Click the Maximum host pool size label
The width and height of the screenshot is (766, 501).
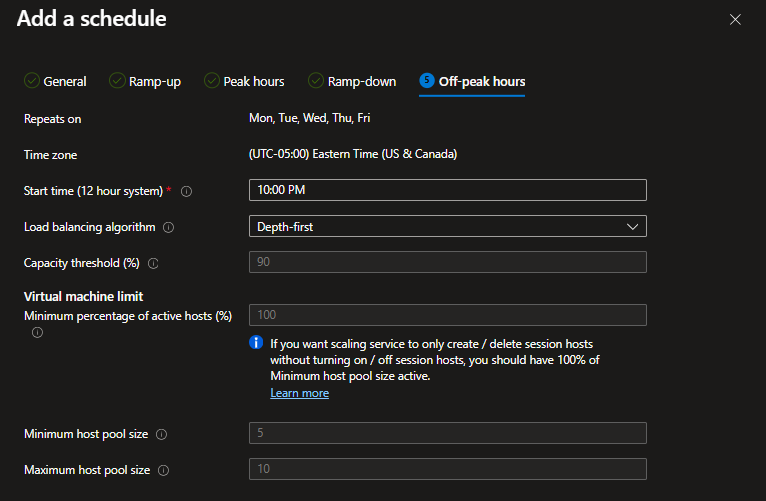tap(87, 470)
